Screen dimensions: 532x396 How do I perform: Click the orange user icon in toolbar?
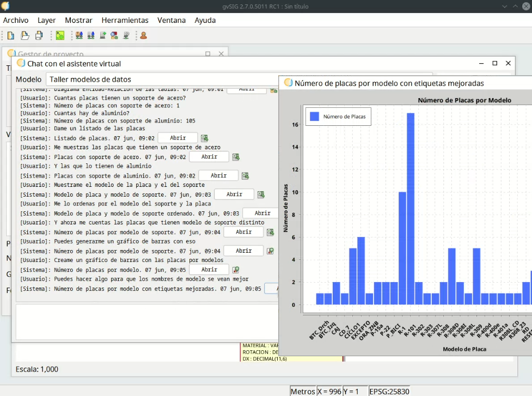[x=143, y=35]
